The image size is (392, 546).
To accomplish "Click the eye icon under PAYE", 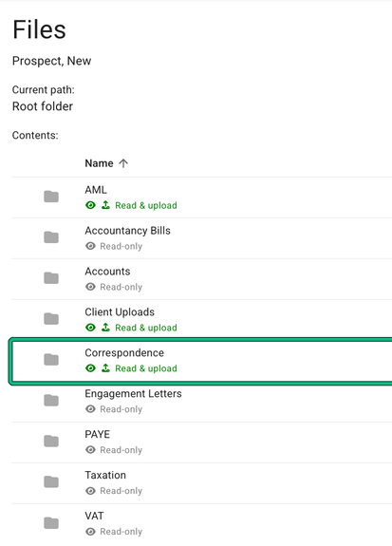I will coord(90,450).
